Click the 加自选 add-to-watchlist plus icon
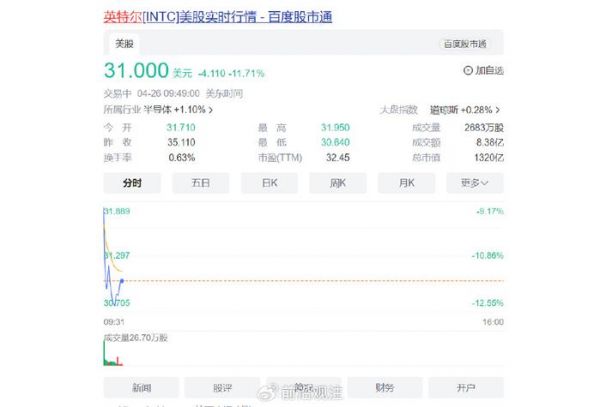The height and width of the screenshot is (407, 600). 468,70
